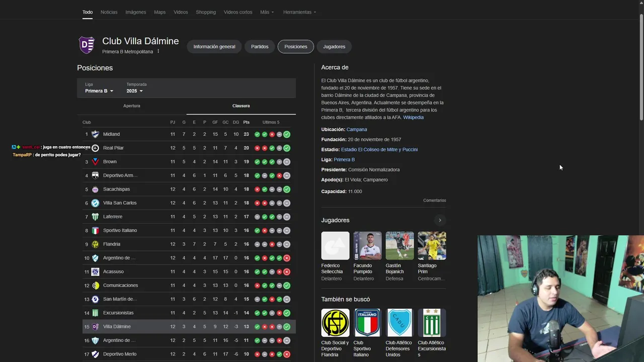Image resolution: width=644 pixels, height=362 pixels.
Task: Click Acassuso's latest red loss result icon
Action: pos(287,271)
